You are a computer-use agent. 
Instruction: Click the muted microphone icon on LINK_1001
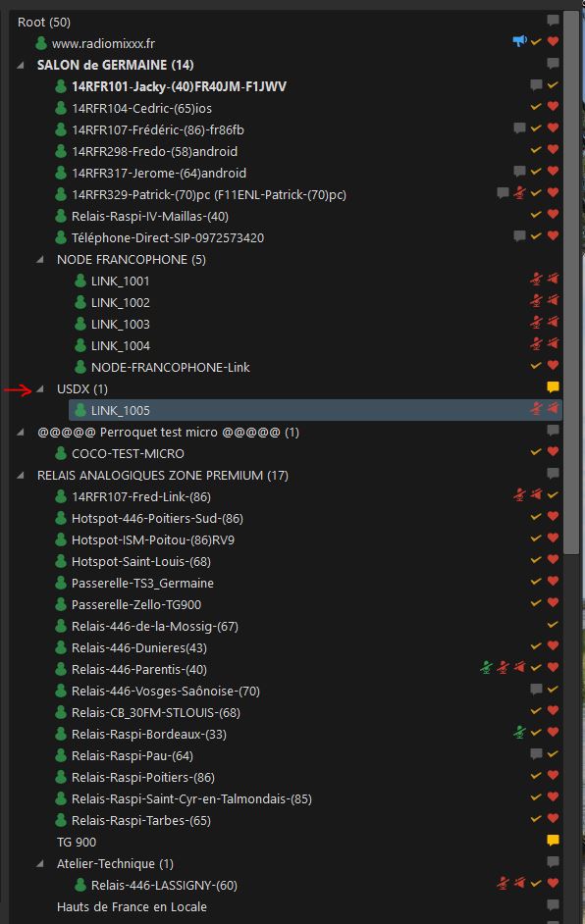coord(536,280)
